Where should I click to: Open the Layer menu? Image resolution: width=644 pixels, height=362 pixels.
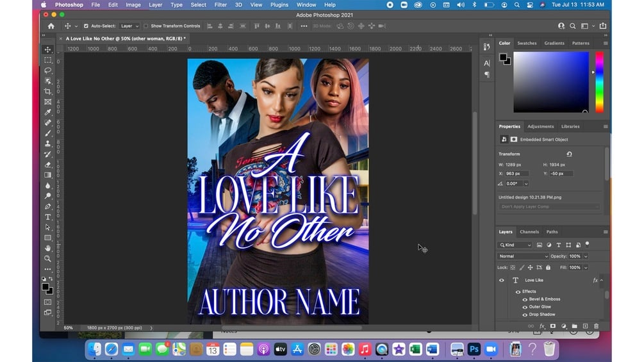[155, 5]
